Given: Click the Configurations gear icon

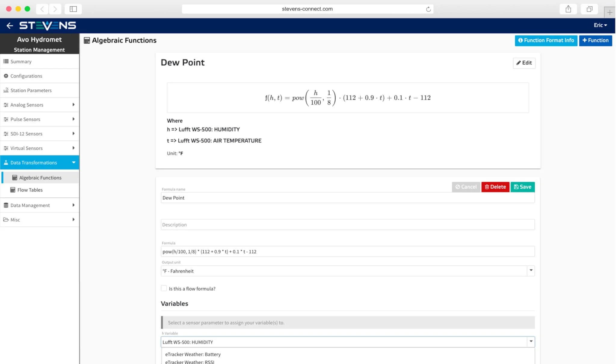Looking at the screenshot, I should point(6,76).
